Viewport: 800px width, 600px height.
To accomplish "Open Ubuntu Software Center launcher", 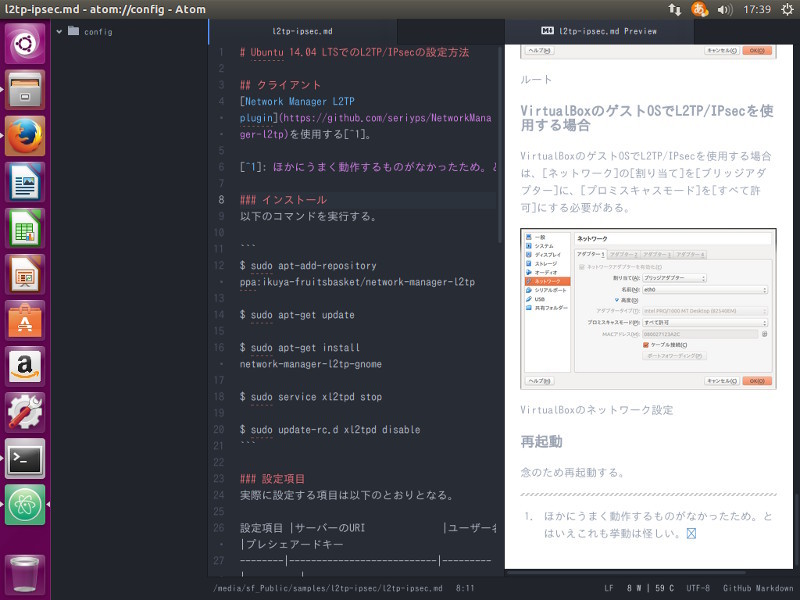I will pos(25,320).
